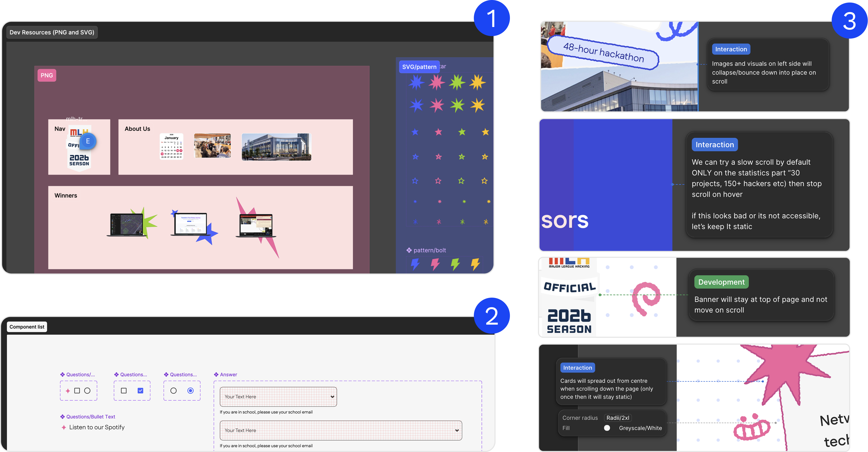Select the filled blue radio button
868x452 pixels.
190,391
